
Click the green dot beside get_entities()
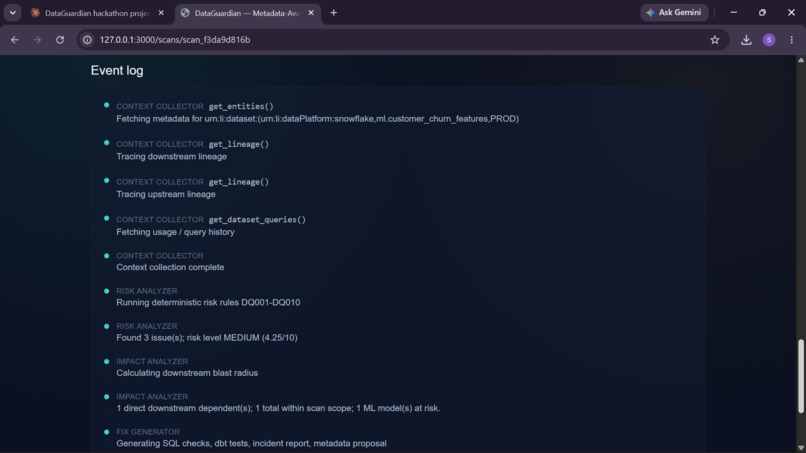106,105
